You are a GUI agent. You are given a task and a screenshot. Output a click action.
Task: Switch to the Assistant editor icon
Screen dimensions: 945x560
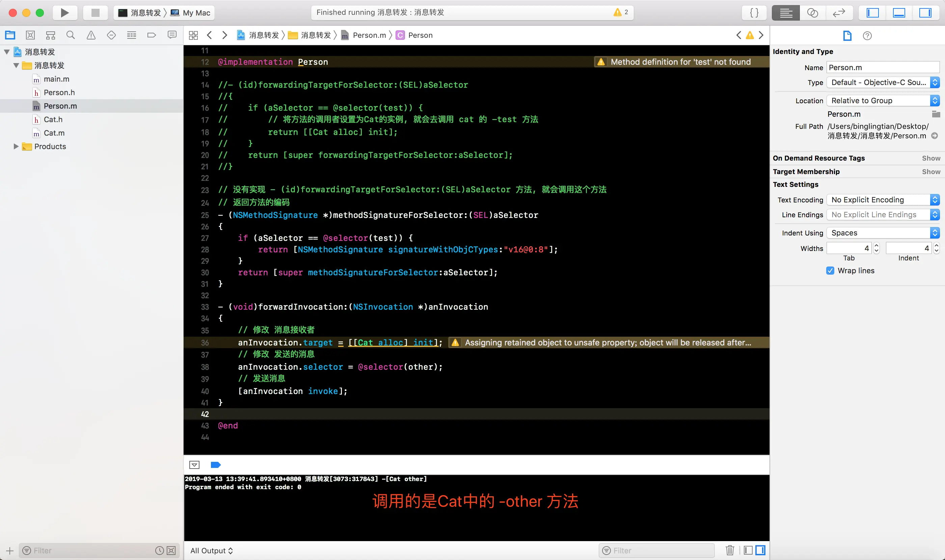point(812,13)
